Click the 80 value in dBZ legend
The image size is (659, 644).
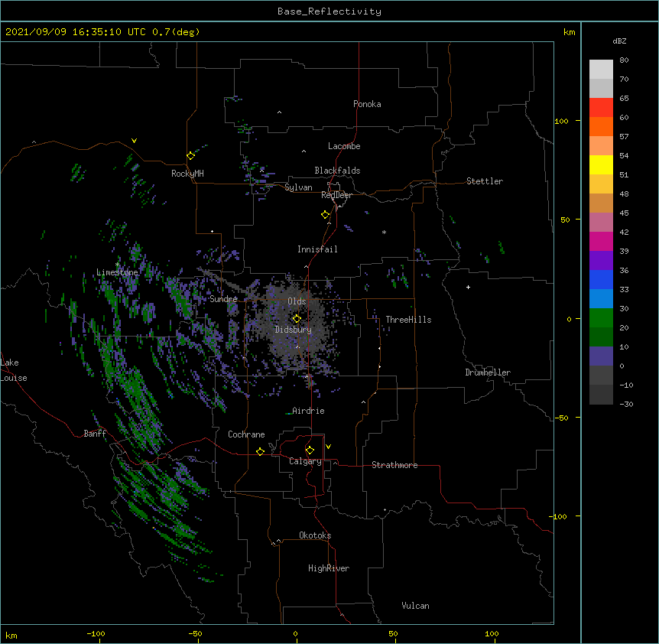(x=624, y=60)
